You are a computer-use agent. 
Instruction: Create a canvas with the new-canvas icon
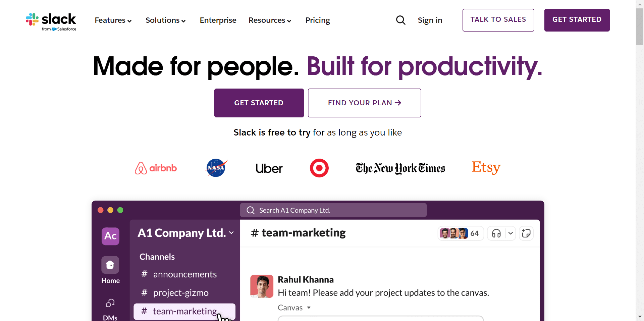[526, 233]
